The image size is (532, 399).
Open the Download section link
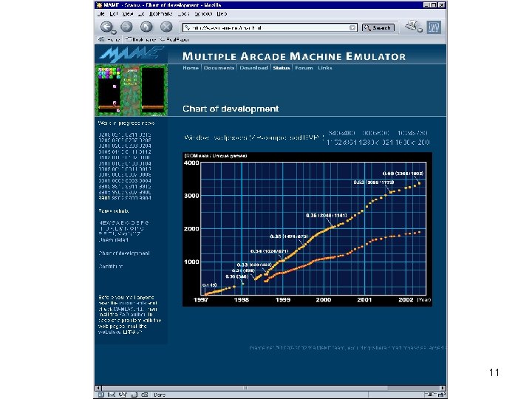pyautogui.click(x=253, y=68)
